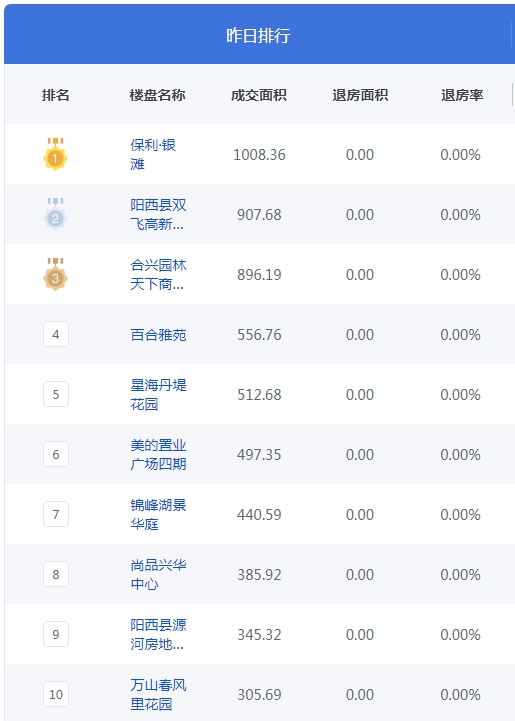The width and height of the screenshot is (515, 721).
Task: Click the rank 5 number badge
Action: point(56,394)
